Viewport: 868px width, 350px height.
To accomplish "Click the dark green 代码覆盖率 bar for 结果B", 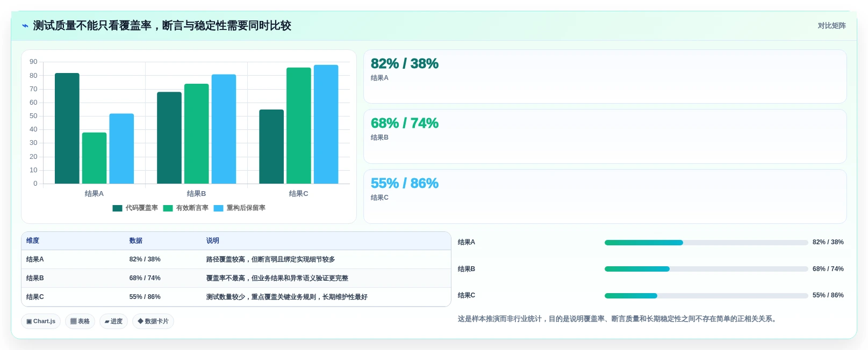I will [169, 138].
